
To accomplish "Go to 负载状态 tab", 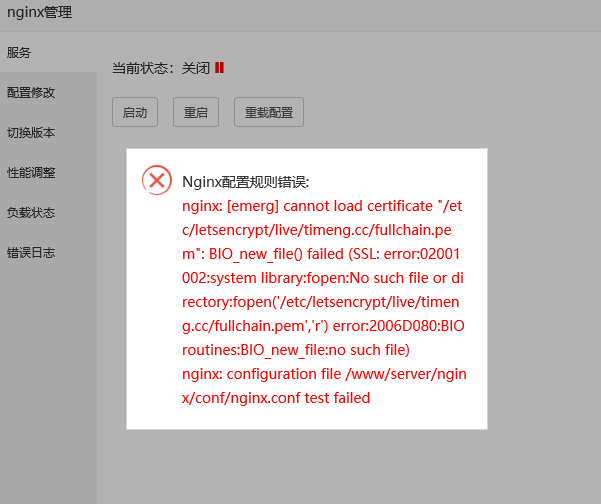I will tap(48, 212).
